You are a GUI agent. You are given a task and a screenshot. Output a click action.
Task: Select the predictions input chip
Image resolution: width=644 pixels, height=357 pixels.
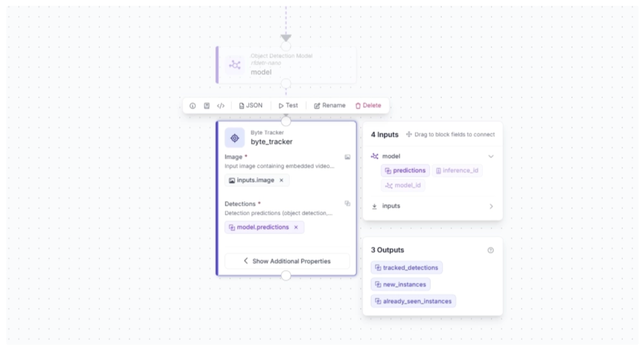coord(405,171)
